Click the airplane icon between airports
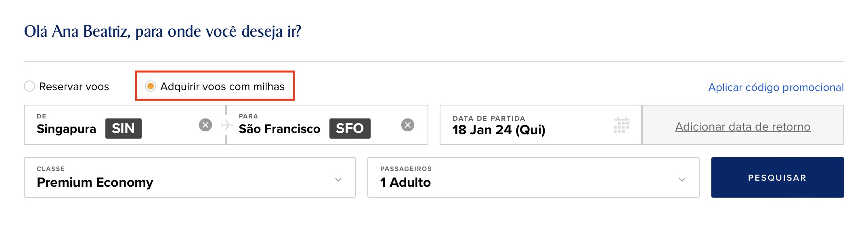868x232 pixels. 226,125
